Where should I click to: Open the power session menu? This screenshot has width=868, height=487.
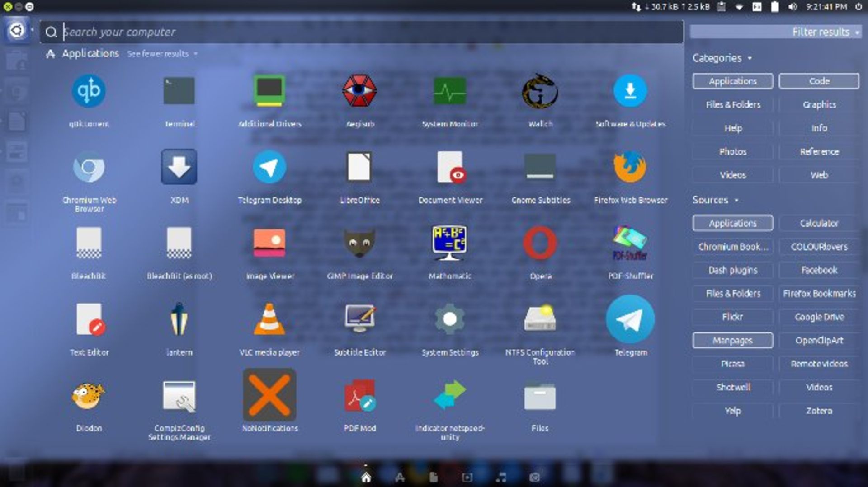pos(858,7)
